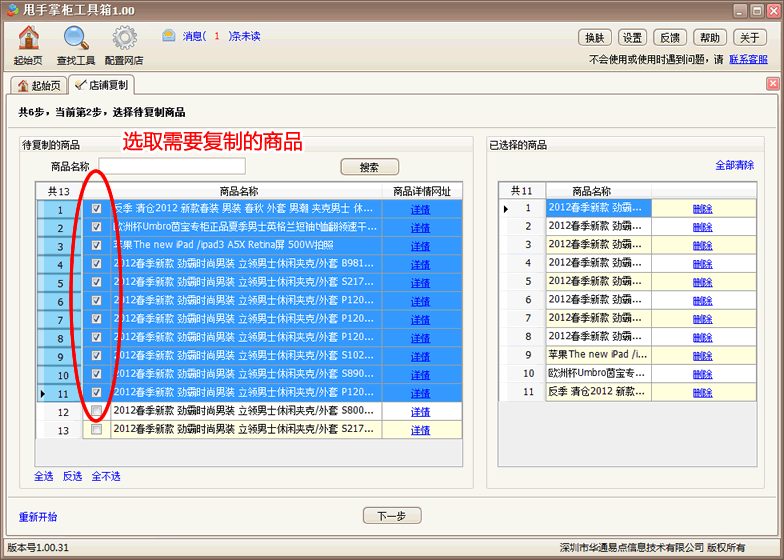Click the 下一步 next step button
Viewport: 784px width, 560px height.
(392, 516)
